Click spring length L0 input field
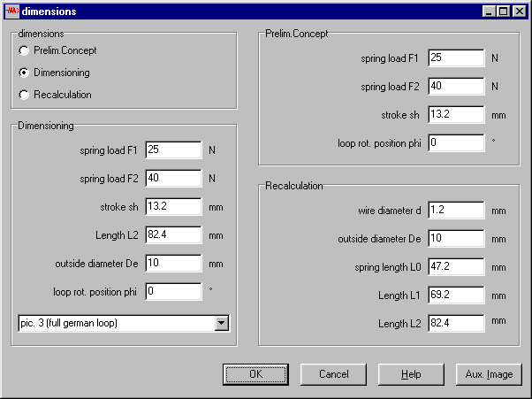The height and width of the screenshot is (399, 532). (456, 267)
